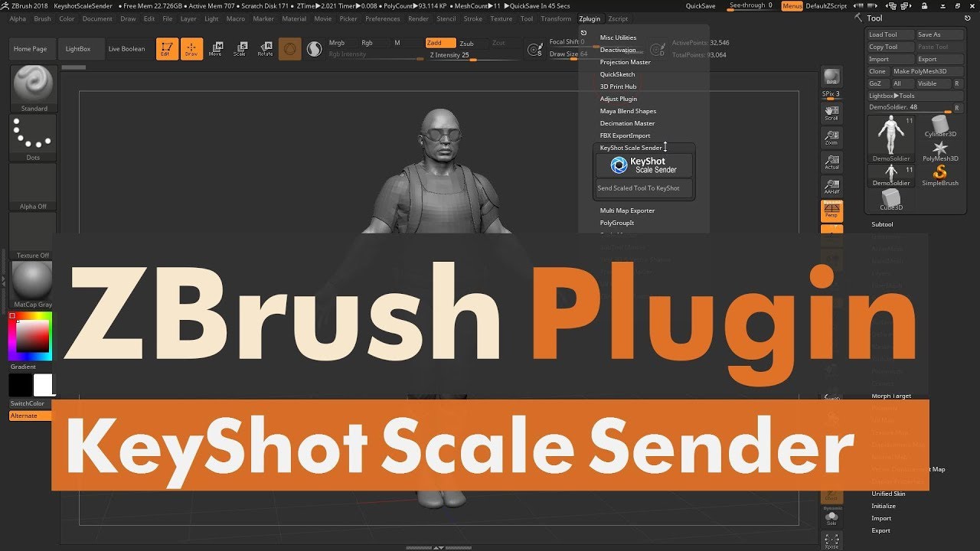The height and width of the screenshot is (551, 980).
Task: Select the PolyMesh3D star tool
Action: pyautogui.click(x=940, y=151)
